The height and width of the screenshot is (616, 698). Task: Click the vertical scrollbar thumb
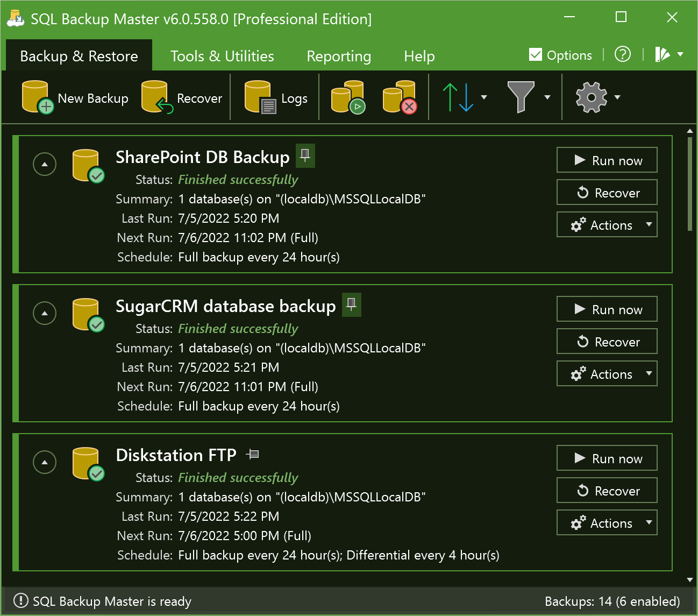[x=690, y=184]
